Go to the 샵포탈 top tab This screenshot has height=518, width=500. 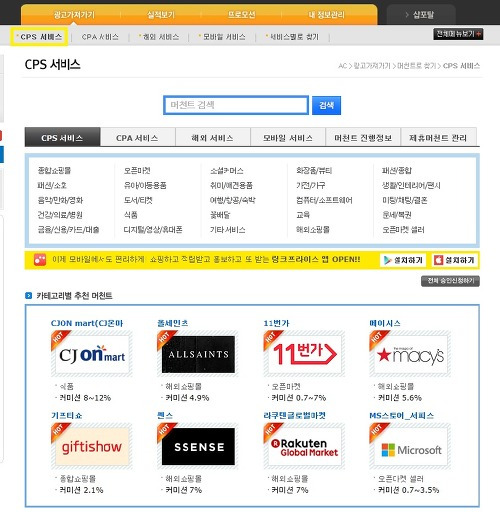point(421,15)
